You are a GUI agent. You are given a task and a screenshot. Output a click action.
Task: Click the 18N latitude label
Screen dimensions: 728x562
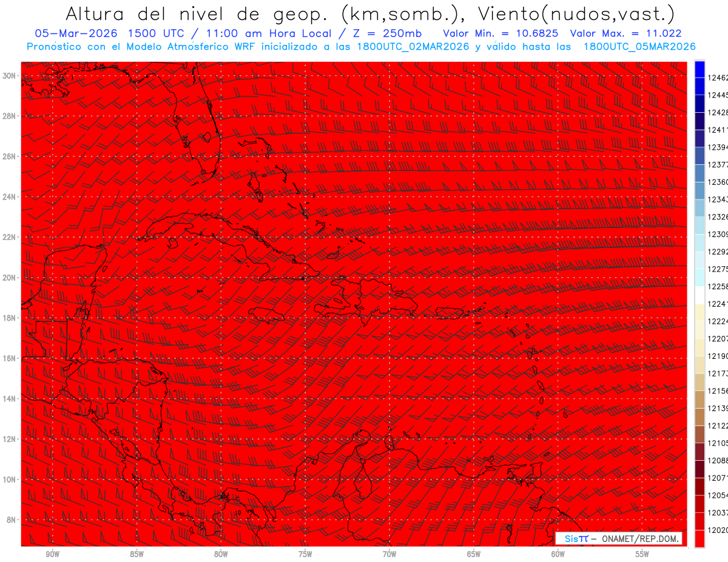[x=9, y=318]
